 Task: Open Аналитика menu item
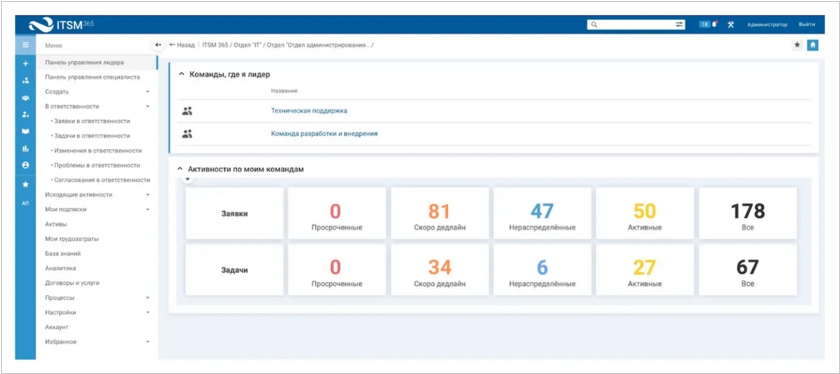click(61, 268)
